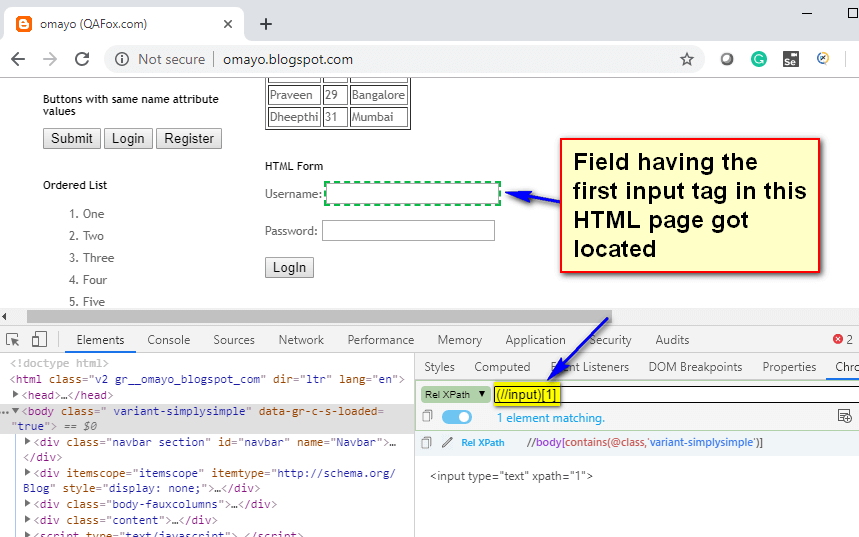Open the DevTools error count indicator
The width and height of the screenshot is (859, 537).
coord(843,340)
